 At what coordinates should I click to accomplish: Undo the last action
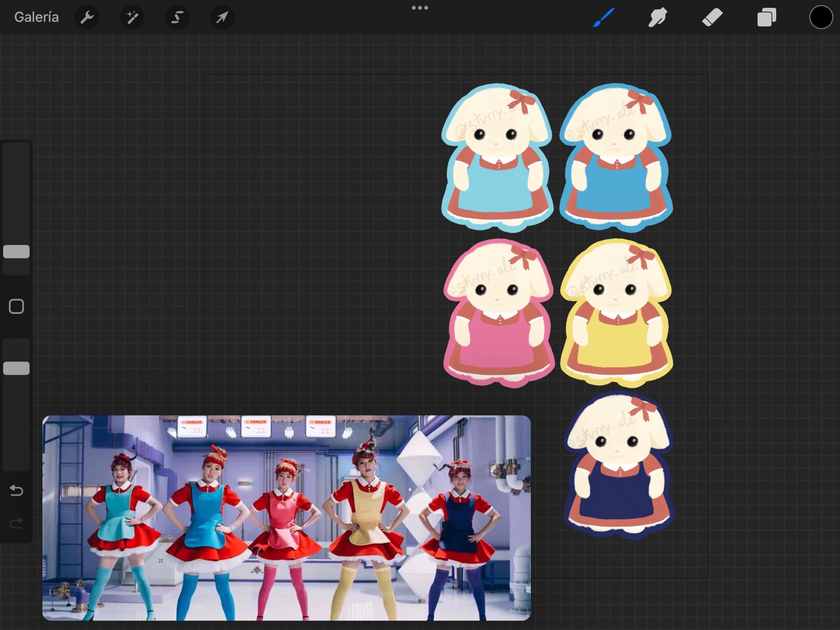coord(16,491)
